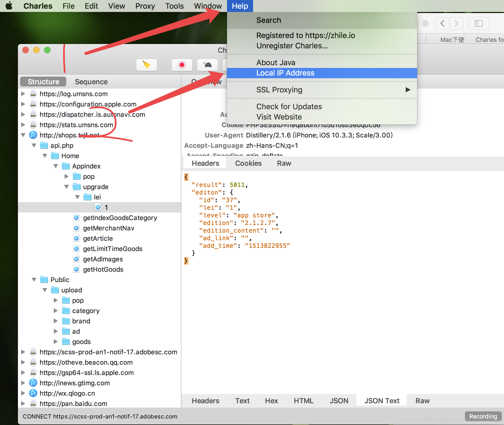The image size is (504, 425).
Task: Collapse the Public folder
Action: [x=34, y=280]
